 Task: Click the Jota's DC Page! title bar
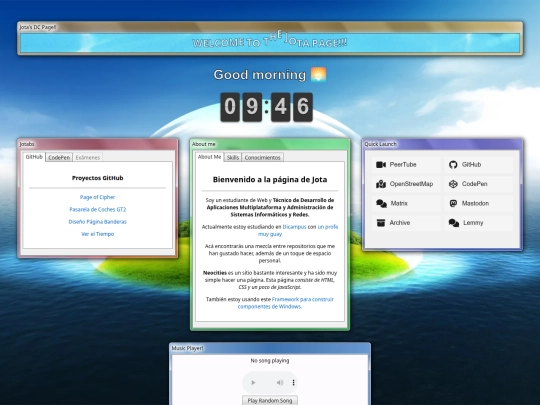[x=270, y=27]
